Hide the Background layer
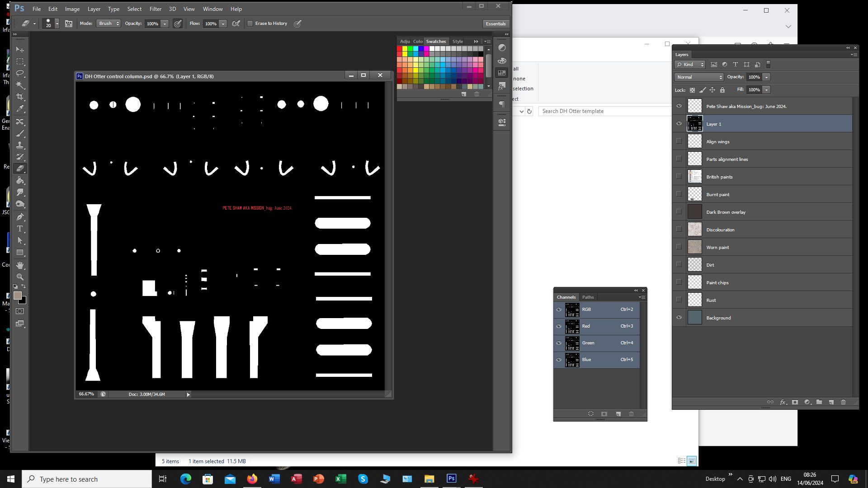The width and height of the screenshot is (868, 488). [x=679, y=318]
